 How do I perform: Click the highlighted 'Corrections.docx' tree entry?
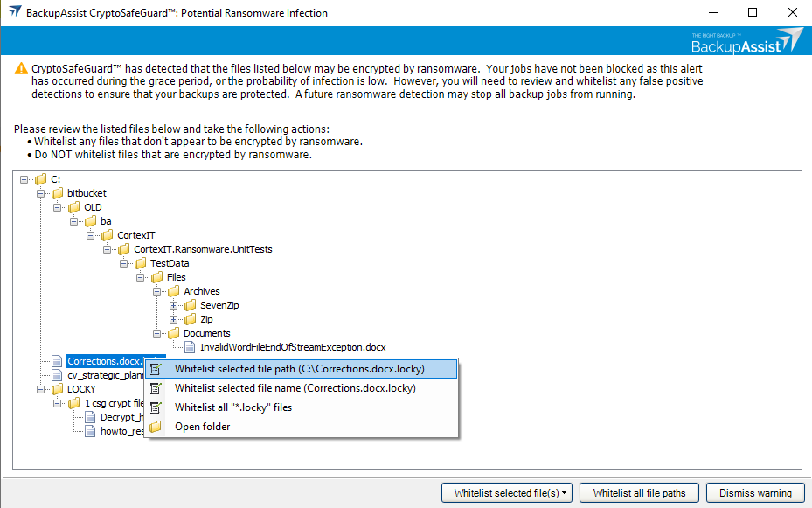coord(105,361)
